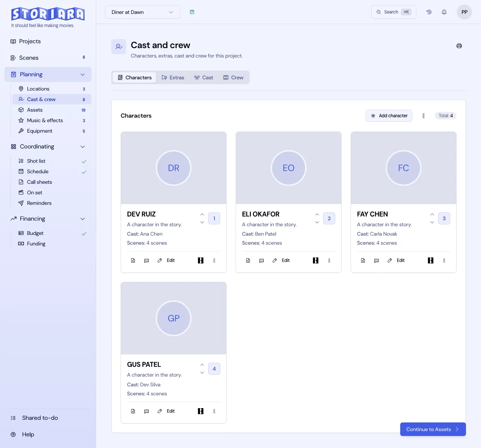Screen dimensions: 481x448
Task: Move Dev Ruiz down with the down arrow
Action: click(x=202, y=222)
